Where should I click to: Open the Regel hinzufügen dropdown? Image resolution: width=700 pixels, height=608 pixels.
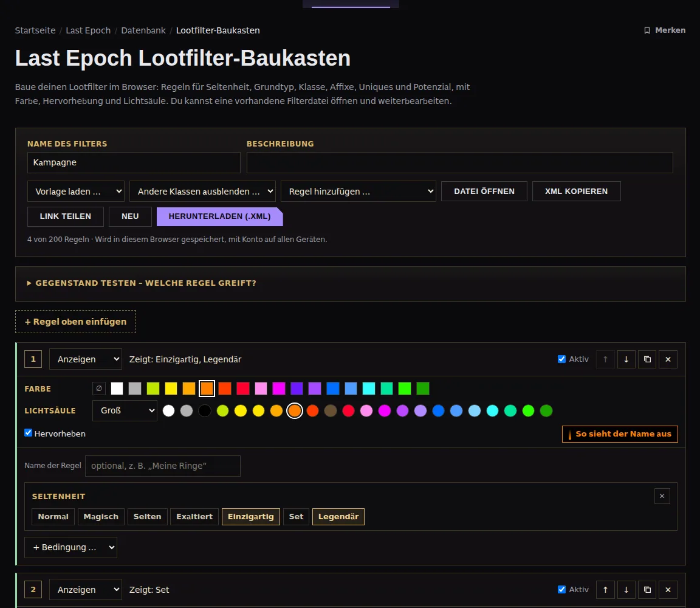359,191
